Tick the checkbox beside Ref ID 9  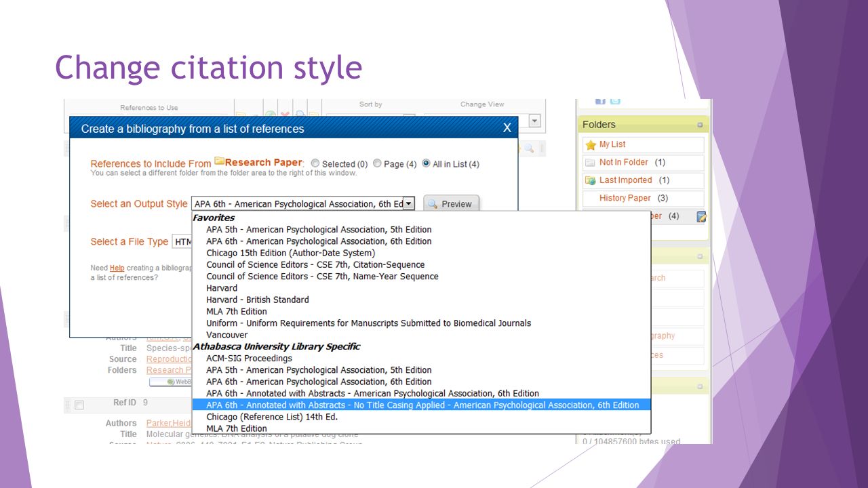79,405
